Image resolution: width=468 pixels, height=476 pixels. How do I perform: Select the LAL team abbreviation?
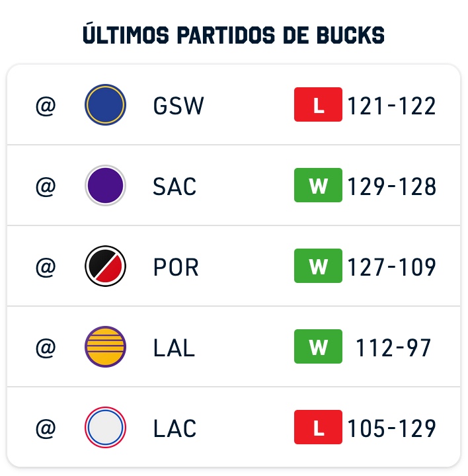point(174,348)
